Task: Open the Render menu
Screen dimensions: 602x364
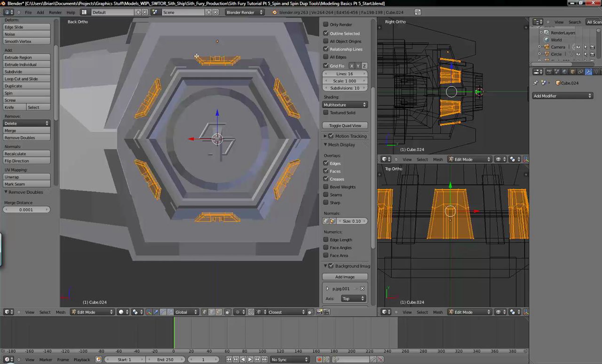Action: 55,12
